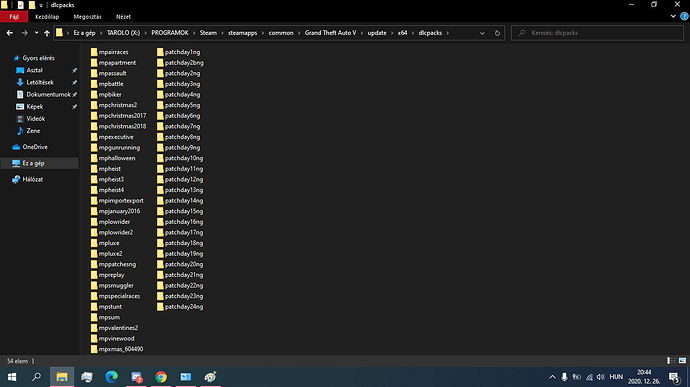Open Microsoft Edge from the taskbar
Screen dimensions: 690x387
click(x=112, y=377)
